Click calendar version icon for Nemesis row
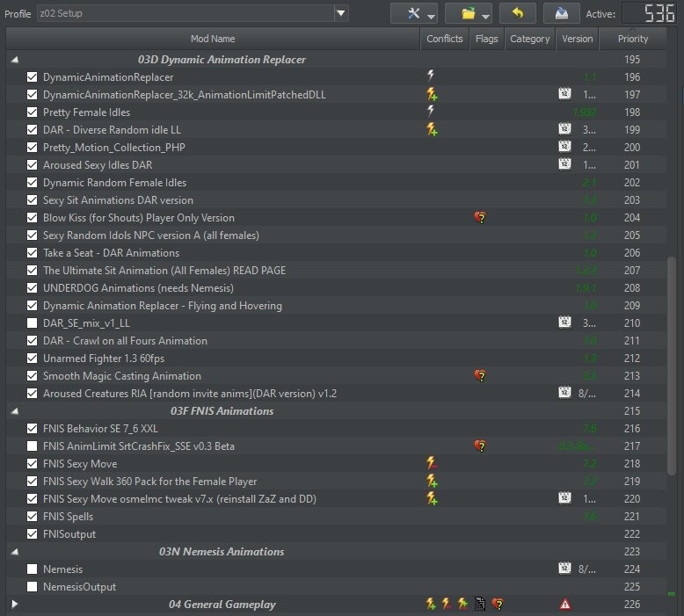 coord(565,568)
